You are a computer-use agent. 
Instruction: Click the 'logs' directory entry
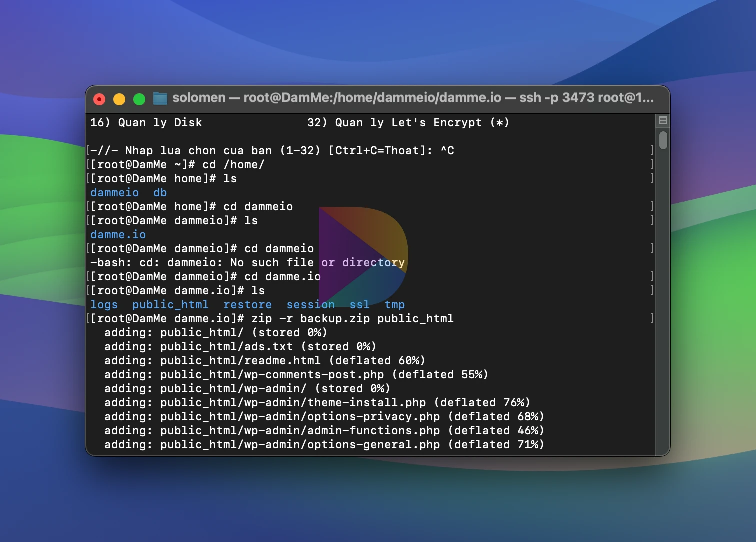[104, 305]
